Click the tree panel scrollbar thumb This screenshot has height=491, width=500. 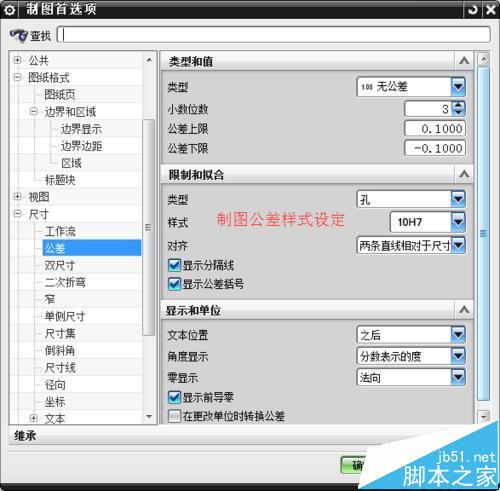click(148, 227)
